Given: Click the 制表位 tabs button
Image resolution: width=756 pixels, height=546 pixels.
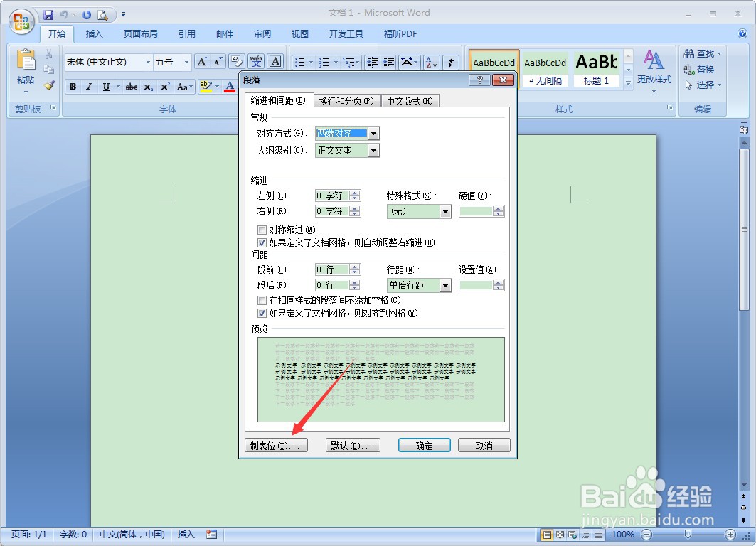Looking at the screenshot, I should coord(276,446).
